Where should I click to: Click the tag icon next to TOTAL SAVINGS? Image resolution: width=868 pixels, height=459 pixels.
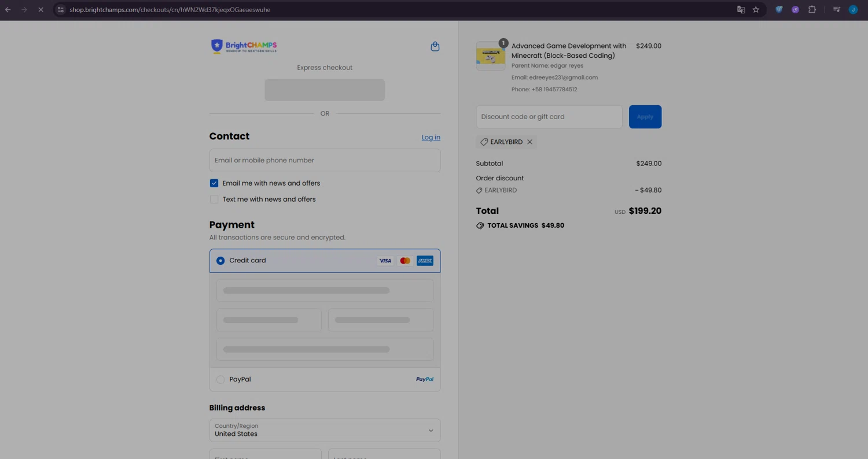tap(480, 226)
